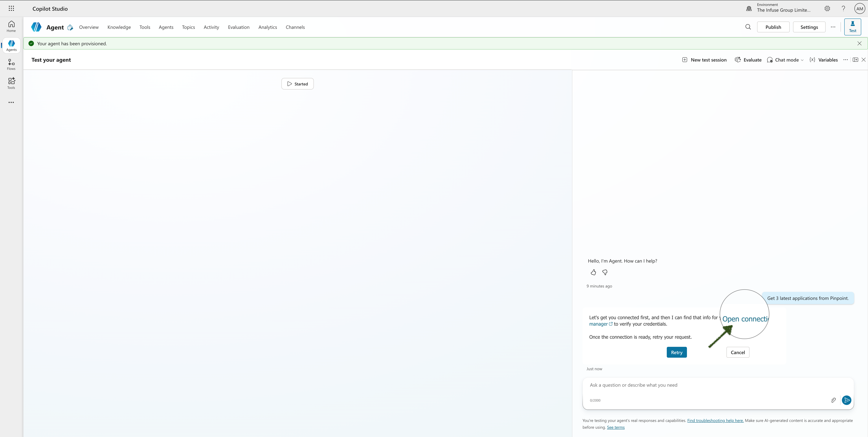Image resolution: width=868 pixels, height=437 pixels.
Task: Switch to the Tools tab
Action: coord(145,27)
